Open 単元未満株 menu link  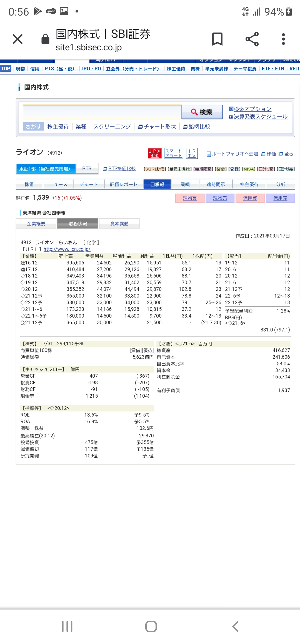point(217,69)
